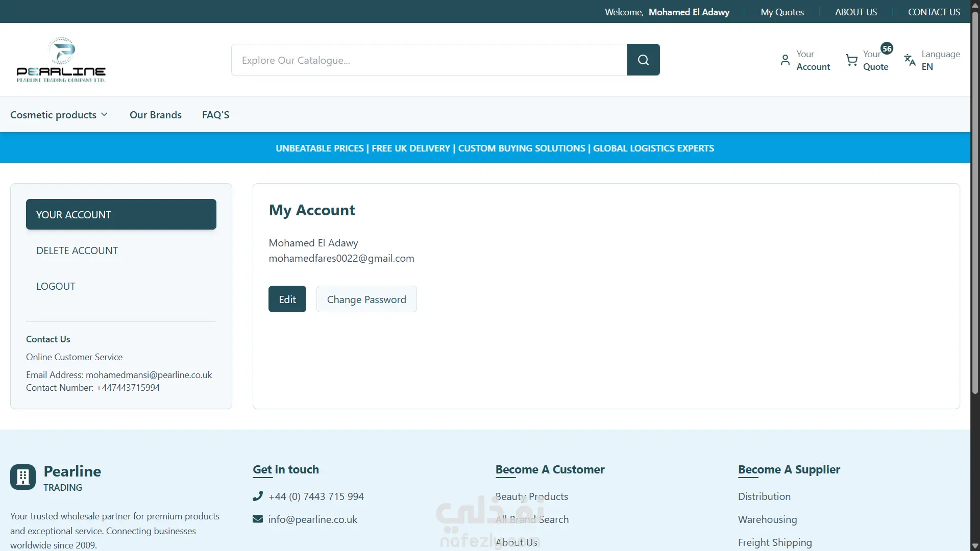Open the Beauty Products footer link
The image size is (980, 551).
pyautogui.click(x=531, y=496)
